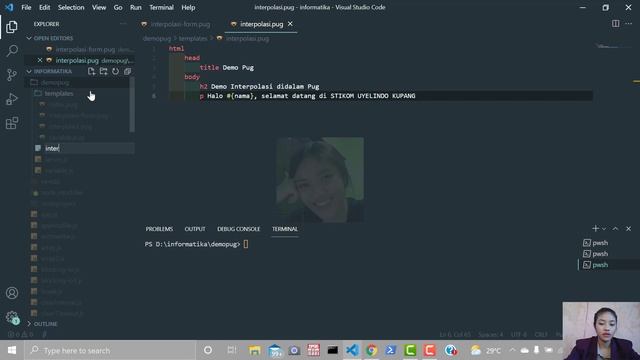Image resolution: width=640 pixels, height=360 pixels.
Task: Open the Selection menu
Action: pos(71,7)
